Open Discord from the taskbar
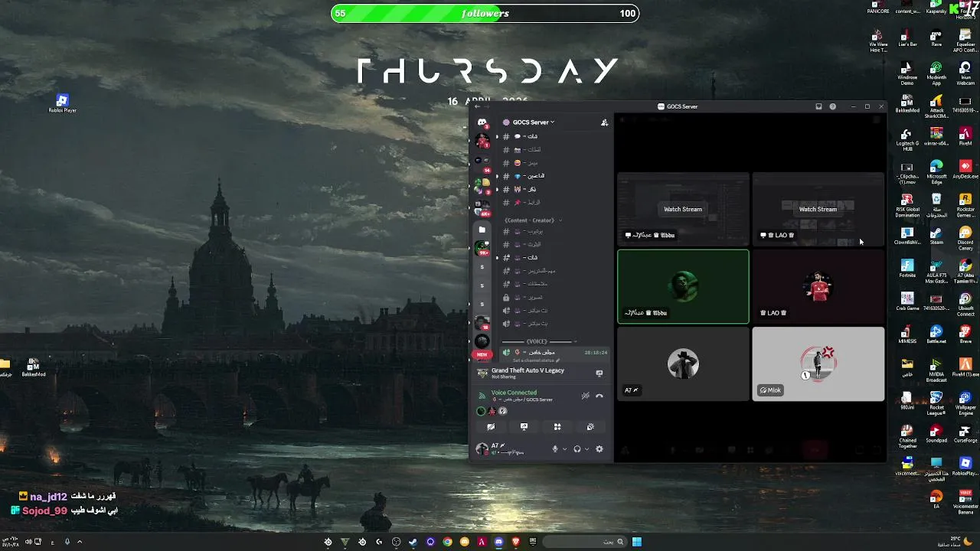The image size is (980, 551). coord(498,542)
